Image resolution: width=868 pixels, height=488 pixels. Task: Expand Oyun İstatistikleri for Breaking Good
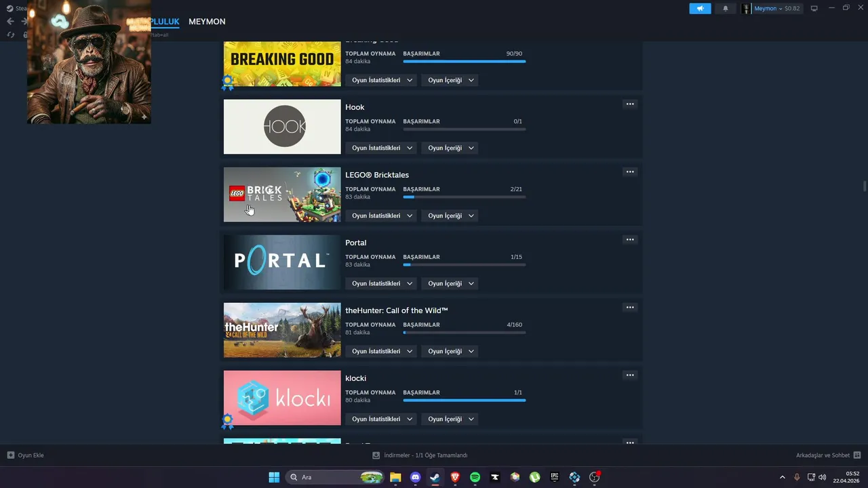[381, 80]
